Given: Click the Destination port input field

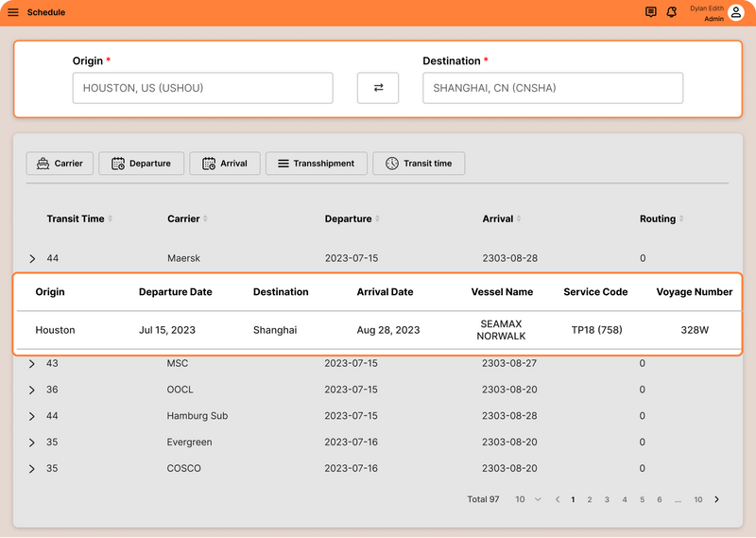Looking at the screenshot, I should click(x=553, y=88).
